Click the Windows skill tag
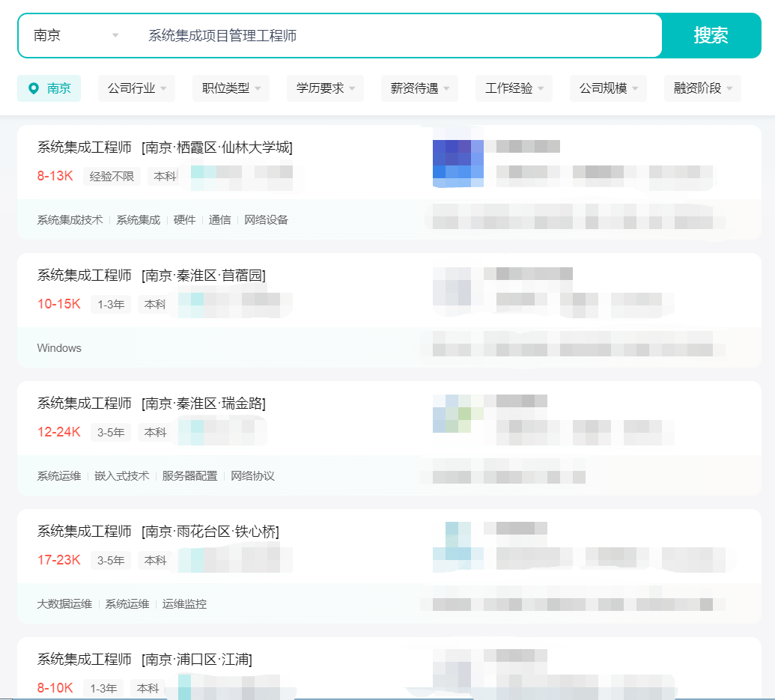Viewport: 775px width, 700px height. point(58,347)
